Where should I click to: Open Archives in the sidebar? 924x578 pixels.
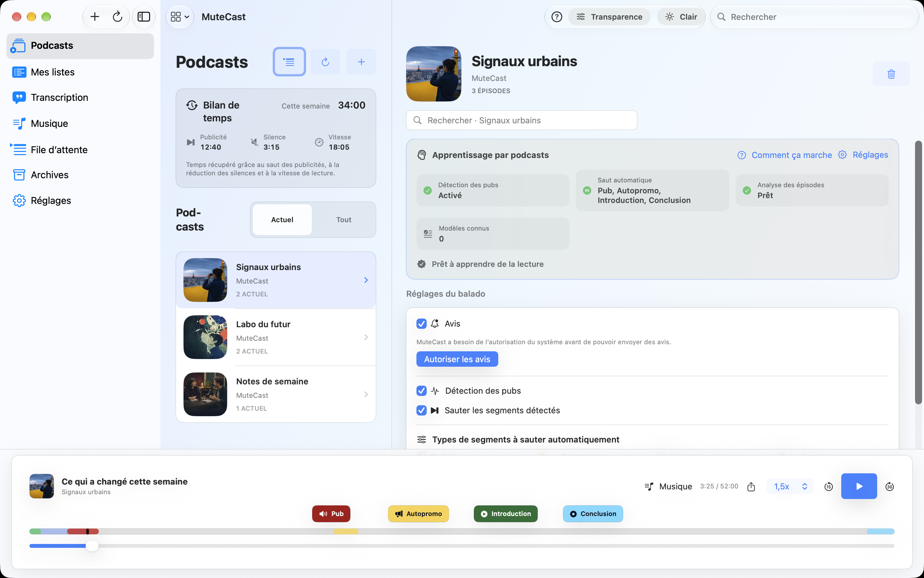80,175
